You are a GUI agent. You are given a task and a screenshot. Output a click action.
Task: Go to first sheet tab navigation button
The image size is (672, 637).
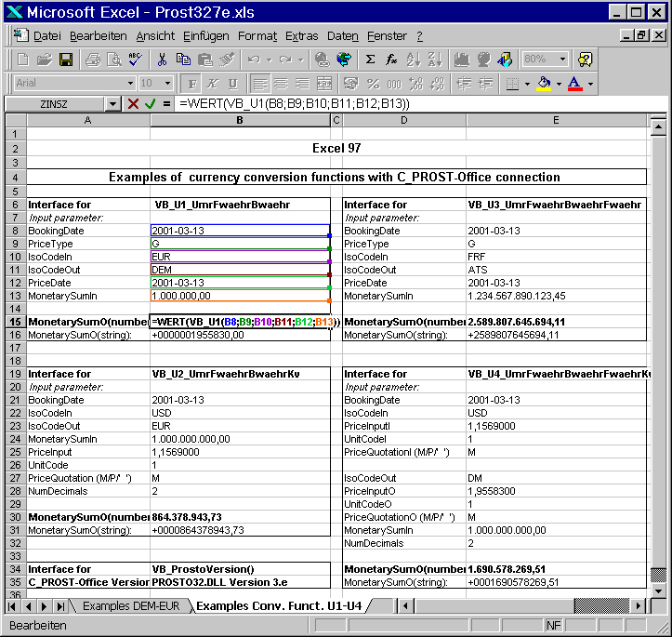coord(12,606)
